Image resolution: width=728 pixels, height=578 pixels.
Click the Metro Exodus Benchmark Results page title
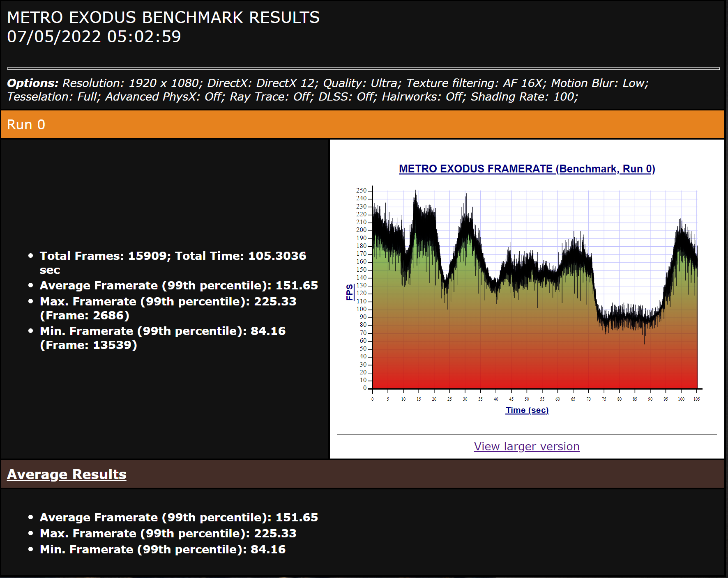tap(163, 17)
